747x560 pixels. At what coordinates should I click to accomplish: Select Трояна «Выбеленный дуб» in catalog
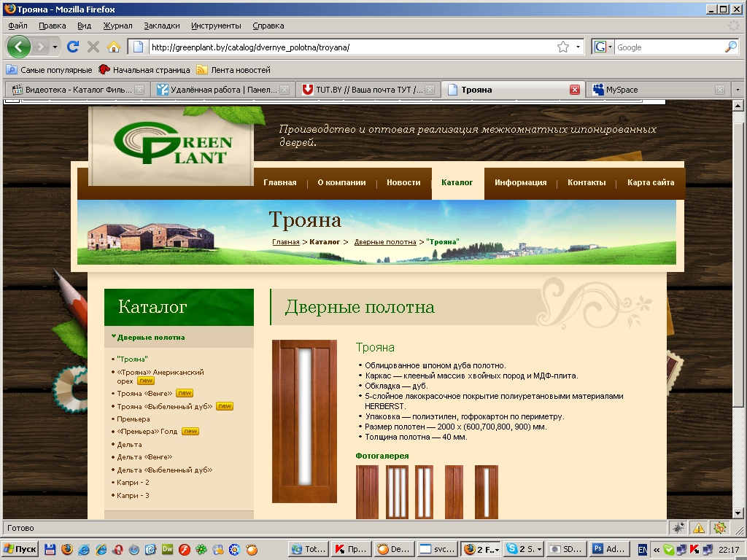[x=164, y=406]
